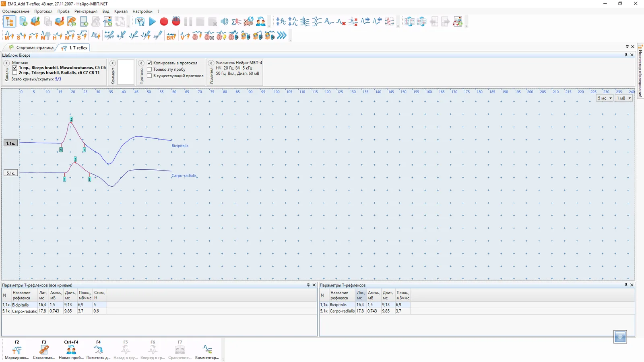644x362 pixels.
Task: Open the 5 мс time scale dropdown
Action: [605, 98]
